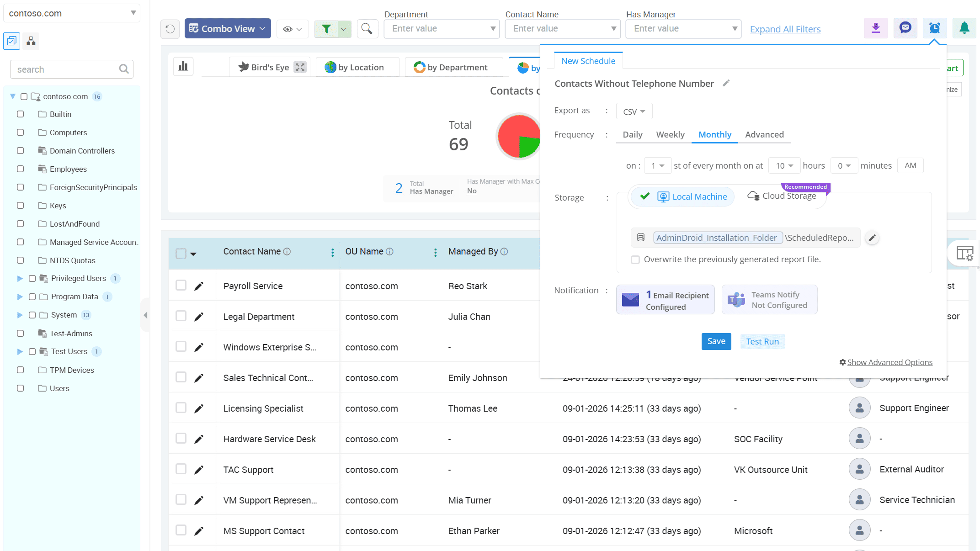Open the chart bar graph icon
The width and height of the screenshot is (980, 551).
point(183,67)
